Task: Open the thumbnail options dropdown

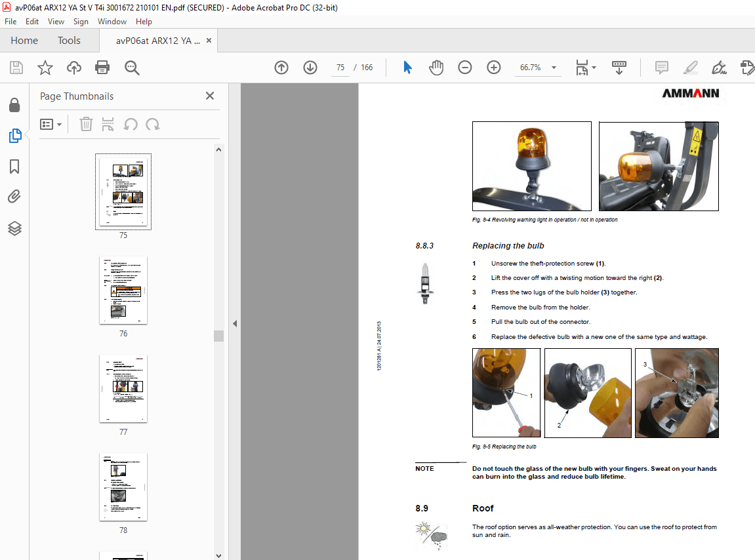Action: tap(51, 124)
